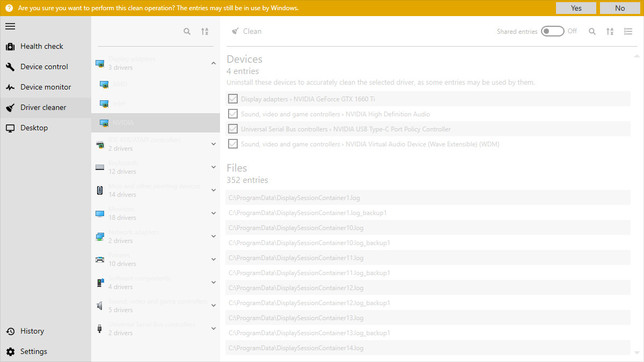Confirm the clean operation with Yes
The image size is (644, 362).
pos(575,8)
